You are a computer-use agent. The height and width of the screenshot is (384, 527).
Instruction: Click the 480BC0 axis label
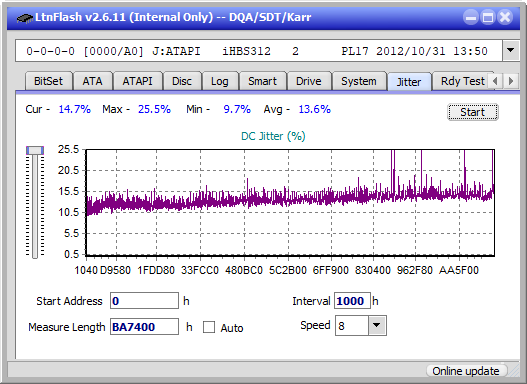click(x=244, y=270)
